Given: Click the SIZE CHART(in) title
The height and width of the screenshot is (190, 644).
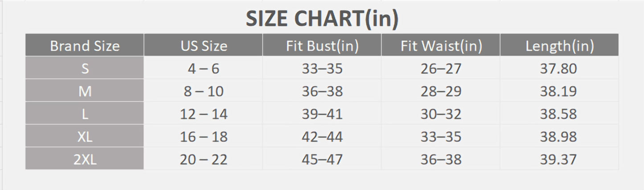Looking at the screenshot, I should tap(322, 20).
